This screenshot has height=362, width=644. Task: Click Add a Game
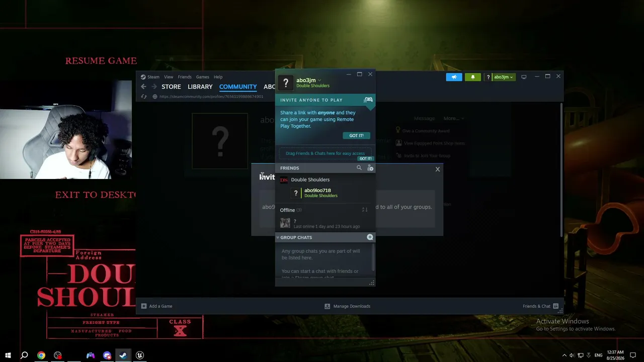(157, 306)
